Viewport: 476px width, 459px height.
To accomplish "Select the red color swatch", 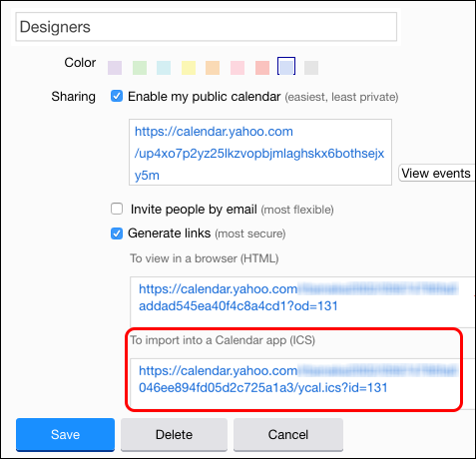I will (262, 68).
